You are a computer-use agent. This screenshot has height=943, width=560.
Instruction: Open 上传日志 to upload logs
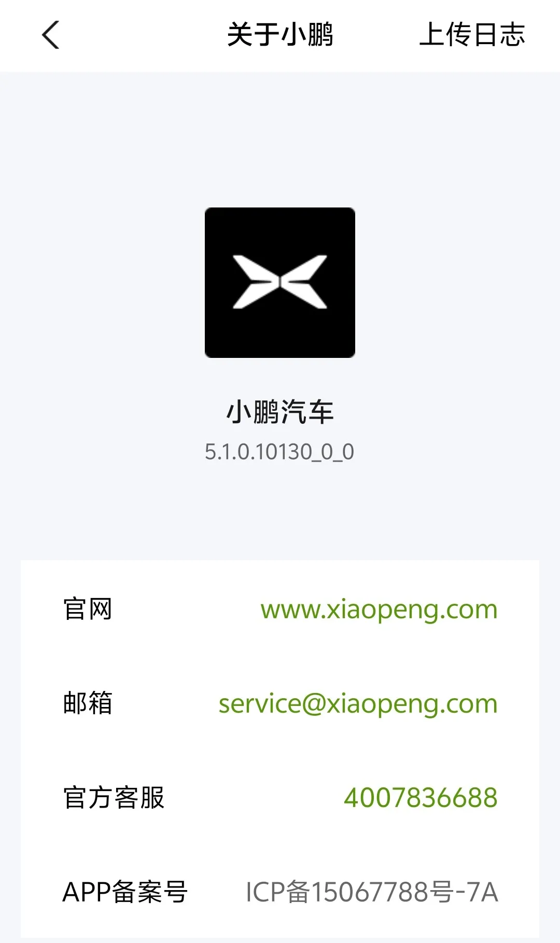pos(472,35)
